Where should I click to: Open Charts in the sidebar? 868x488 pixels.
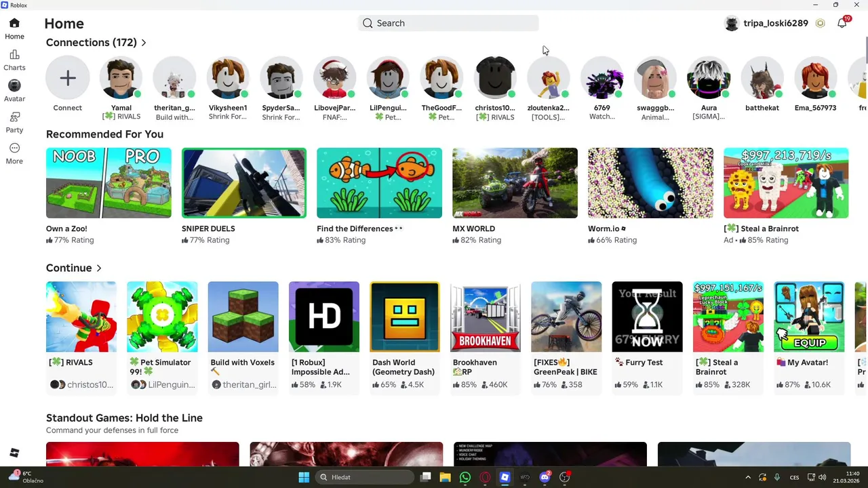pyautogui.click(x=14, y=60)
